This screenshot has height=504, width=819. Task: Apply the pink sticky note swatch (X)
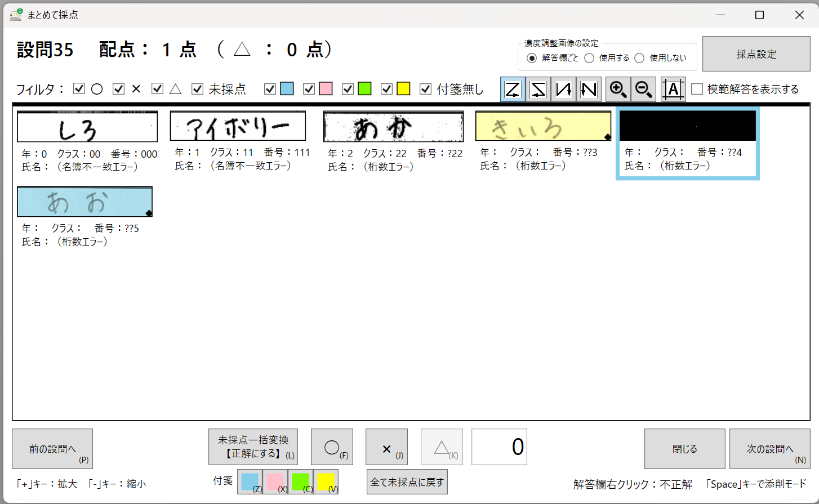coord(275,482)
